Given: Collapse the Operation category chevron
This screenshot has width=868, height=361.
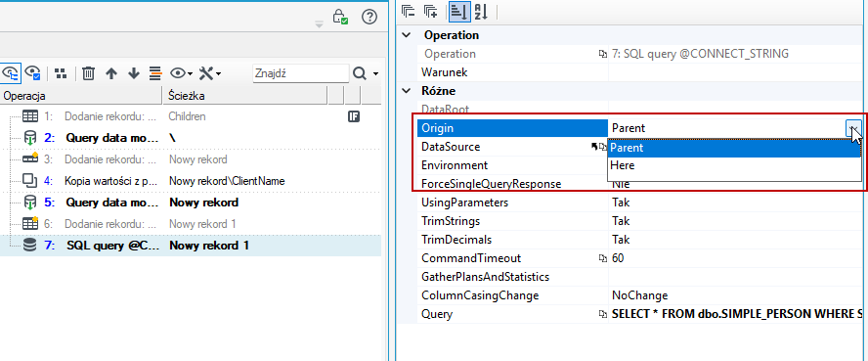Looking at the screenshot, I should (x=407, y=35).
